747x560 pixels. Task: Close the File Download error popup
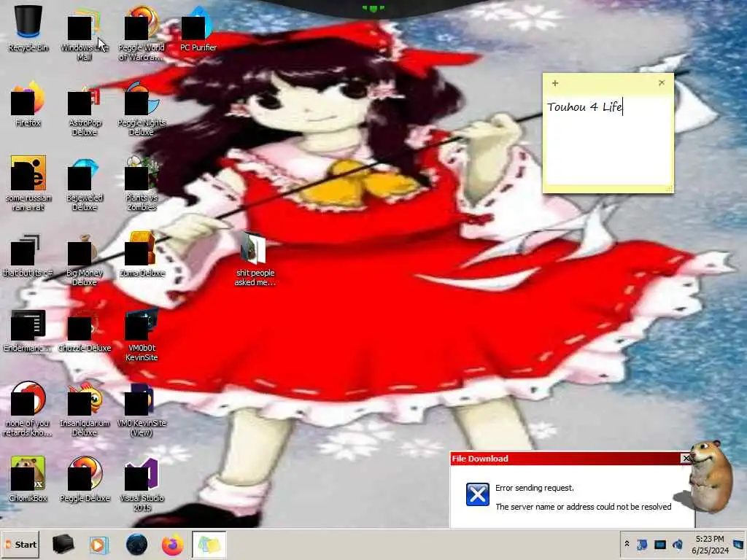pyautogui.click(x=686, y=458)
